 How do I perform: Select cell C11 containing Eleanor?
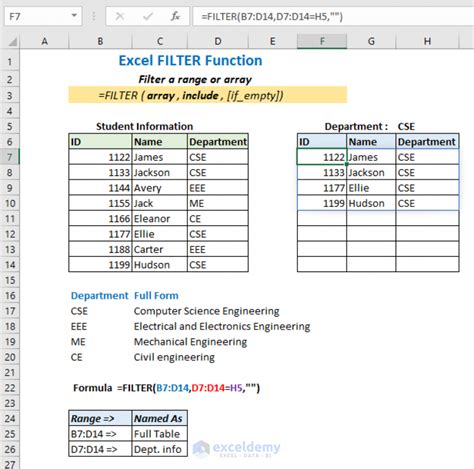tap(160, 219)
